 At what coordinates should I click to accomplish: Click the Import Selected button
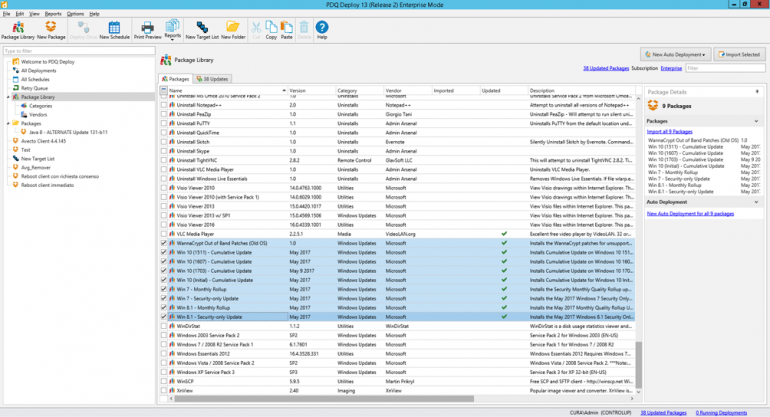pyautogui.click(x=736, y=54)
